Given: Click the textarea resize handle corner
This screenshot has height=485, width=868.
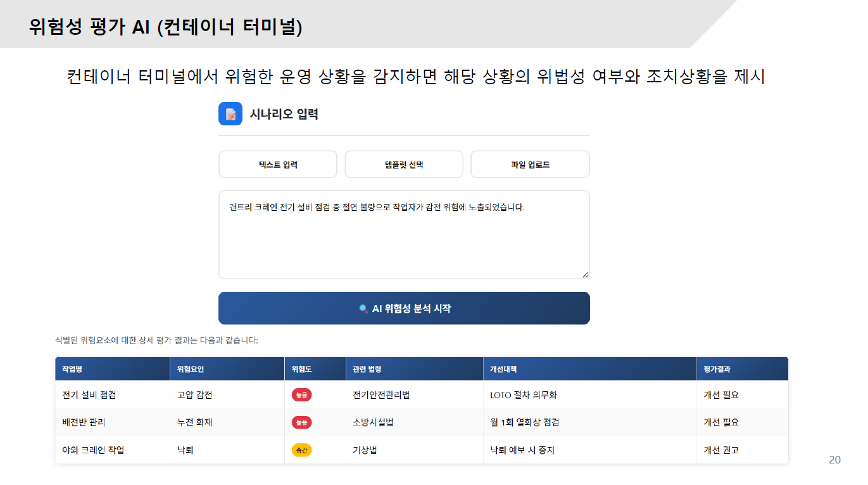Looking at the screenshot, I should (x=585, y=274).
